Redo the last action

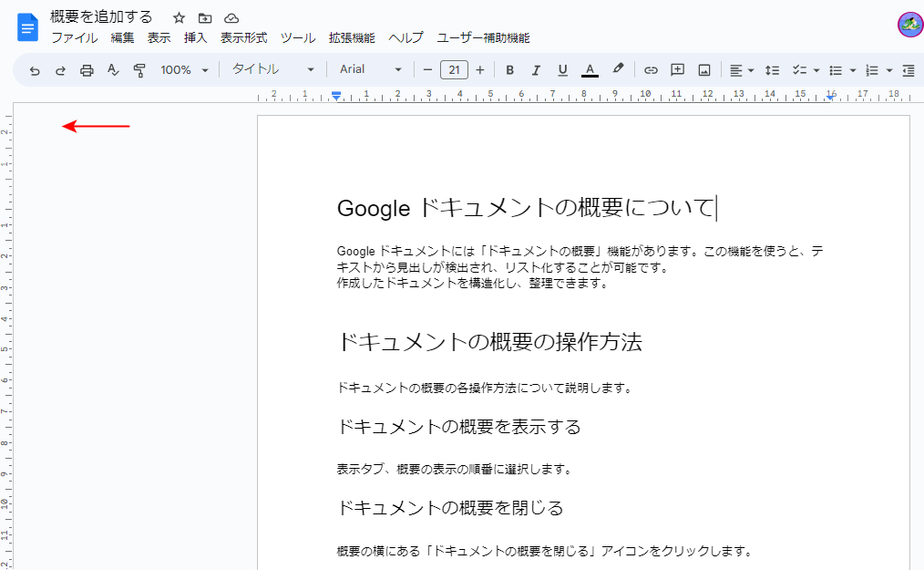click(x=60, y=70)
